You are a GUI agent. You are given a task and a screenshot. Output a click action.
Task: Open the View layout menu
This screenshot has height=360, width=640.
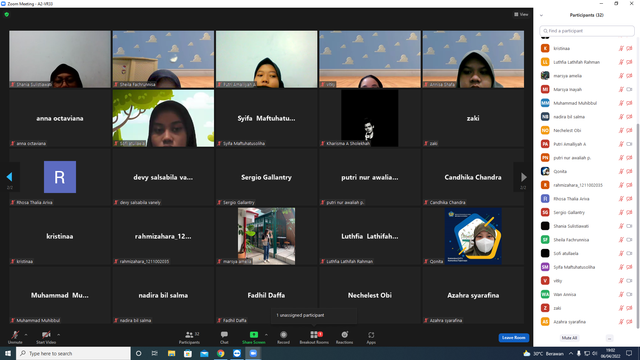click(x=521, y=14)
